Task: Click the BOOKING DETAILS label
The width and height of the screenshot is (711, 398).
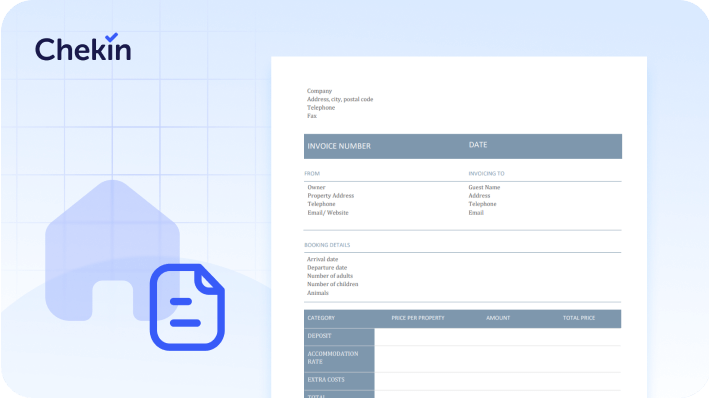Action: tap(327, 245)
